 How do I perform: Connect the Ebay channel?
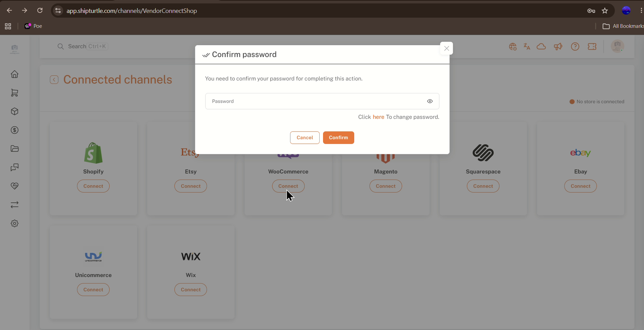580,186
